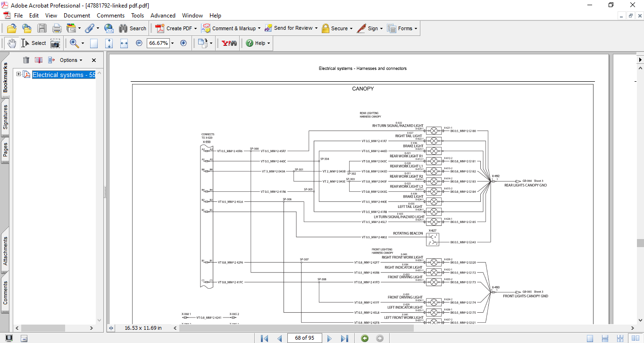
Task: Click the Snapshot tool camera icon
Action: tap(55, 43)
